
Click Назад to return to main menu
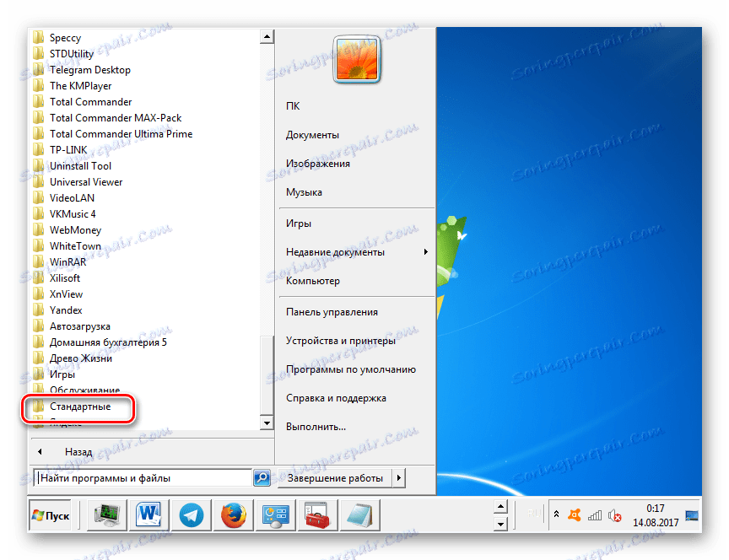point(78,452)
